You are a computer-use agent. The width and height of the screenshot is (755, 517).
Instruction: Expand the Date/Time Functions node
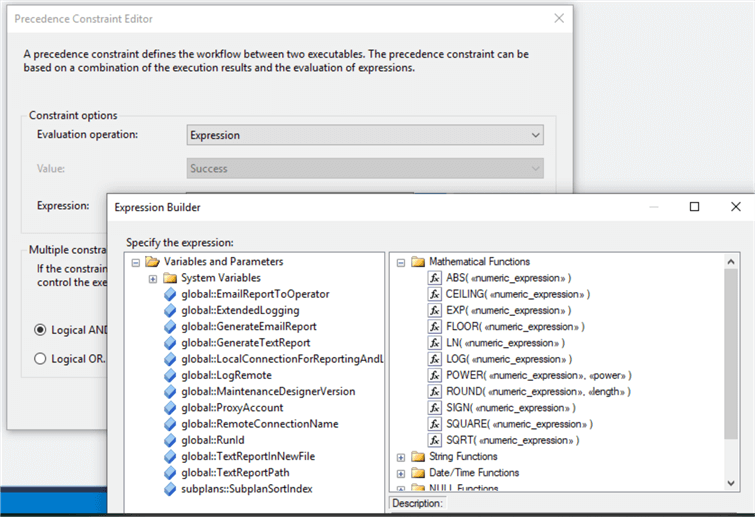pyautogui.click(x=402, y=473)
